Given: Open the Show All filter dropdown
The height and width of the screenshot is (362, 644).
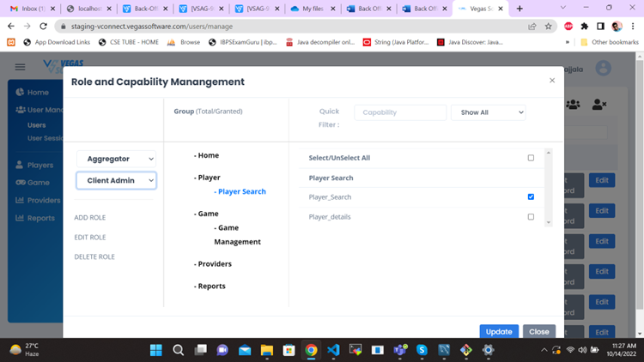Looking at the screenshot, I should pos(489,112).
